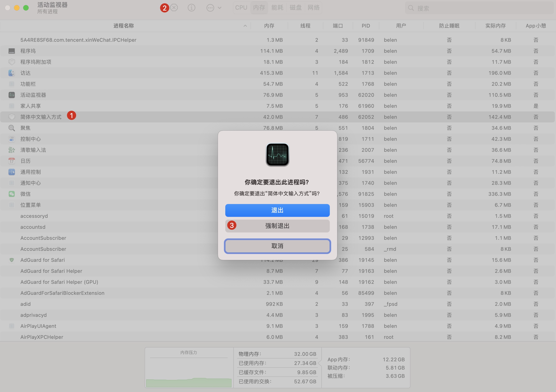
Task: Click the stop process icon in toolbar
Action: tap(174, 8)
